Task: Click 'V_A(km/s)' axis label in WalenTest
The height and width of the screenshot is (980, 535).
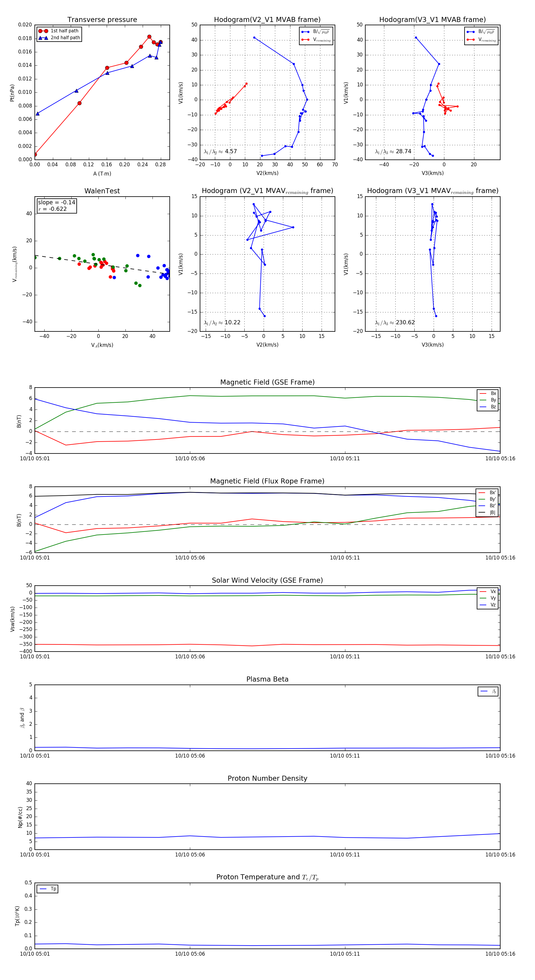Action: coord(102,345)
